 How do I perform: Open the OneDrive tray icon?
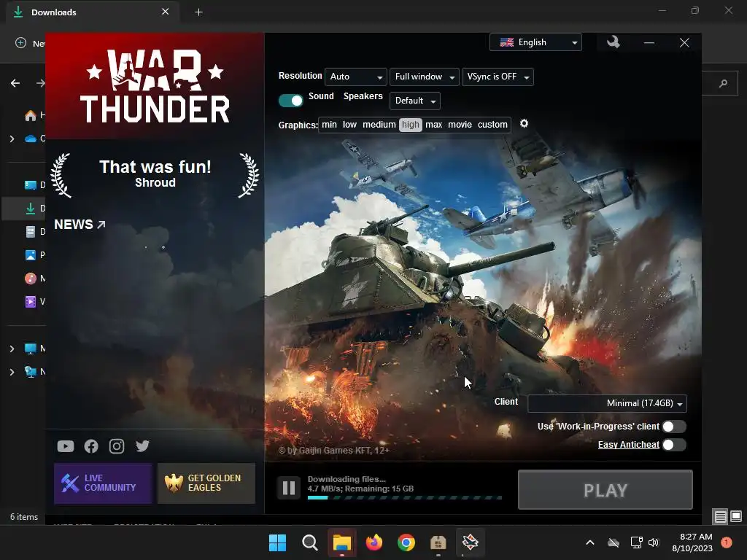(613, 542)
